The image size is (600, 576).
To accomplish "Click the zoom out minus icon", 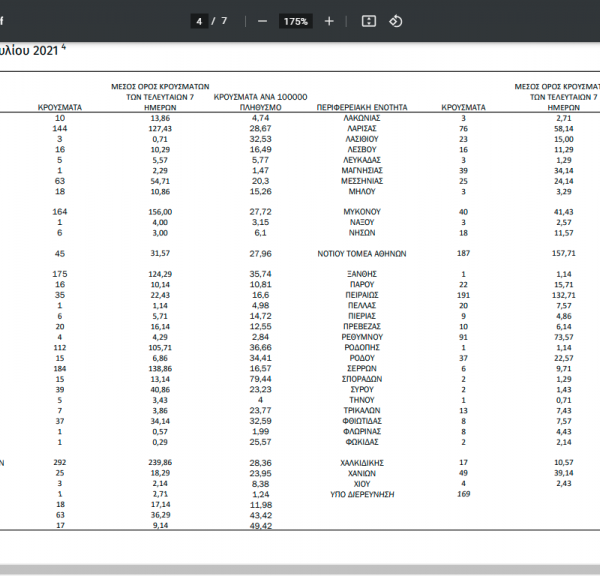I will pyautogui.click(x=262, y=21).
